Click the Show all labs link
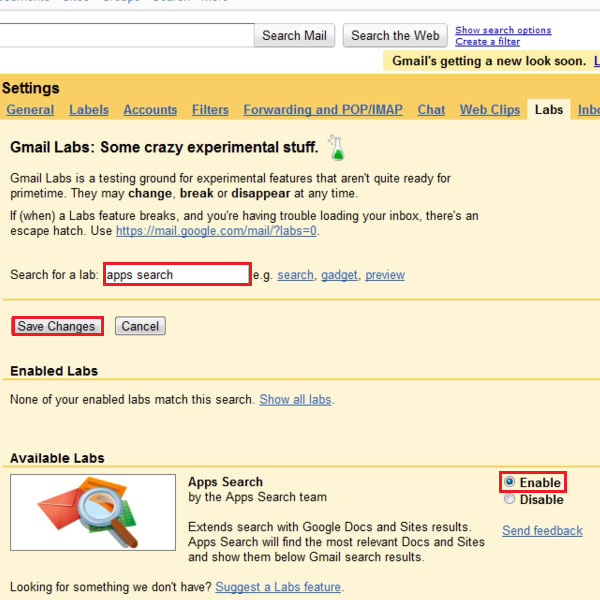The height and width of the screenshot is (600, 600). [295, 399]
